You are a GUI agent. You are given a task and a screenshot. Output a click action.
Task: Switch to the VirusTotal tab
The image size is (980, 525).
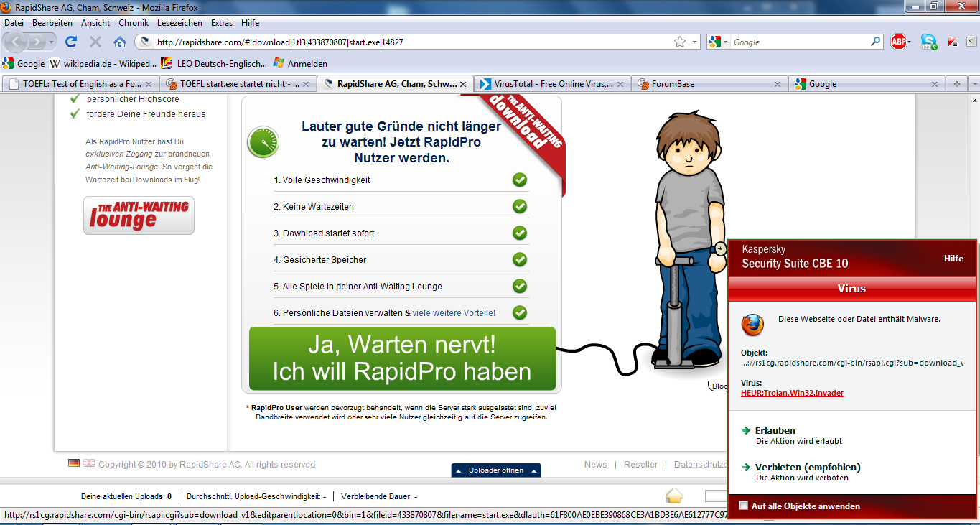[551, 84]
